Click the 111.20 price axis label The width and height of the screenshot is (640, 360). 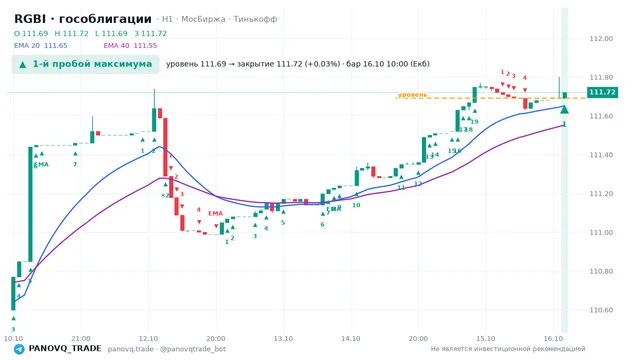(601, 194)
